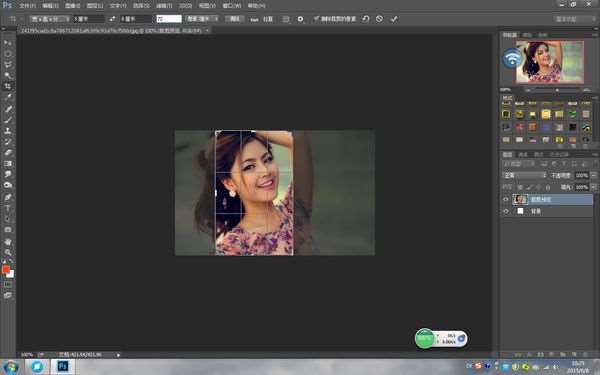
Task: Open the layer opacity slider arrow
Action: click(x=593, y=175)
